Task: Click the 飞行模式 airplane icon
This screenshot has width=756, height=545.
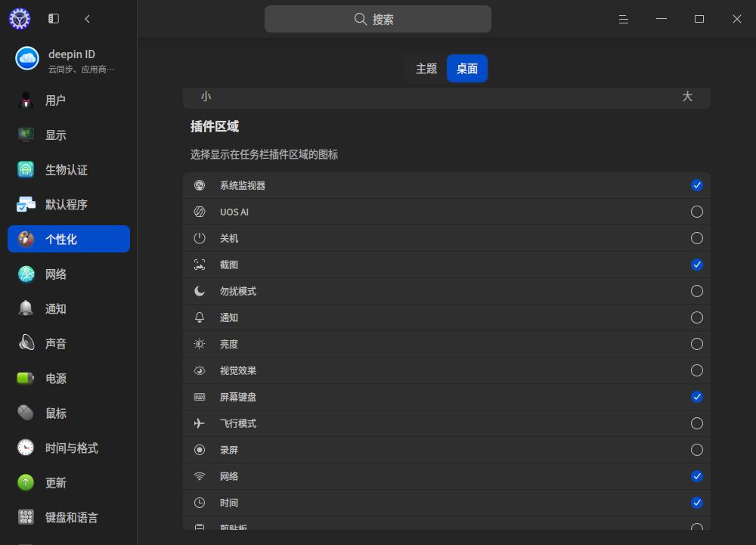Action: point(200,423)
